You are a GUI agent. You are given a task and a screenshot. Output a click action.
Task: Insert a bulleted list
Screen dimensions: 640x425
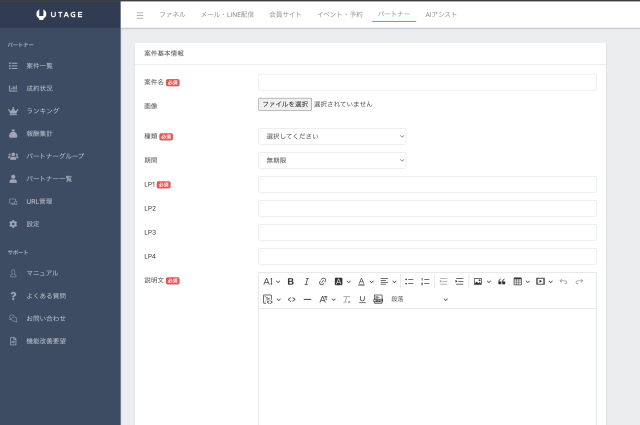point(409,282)
